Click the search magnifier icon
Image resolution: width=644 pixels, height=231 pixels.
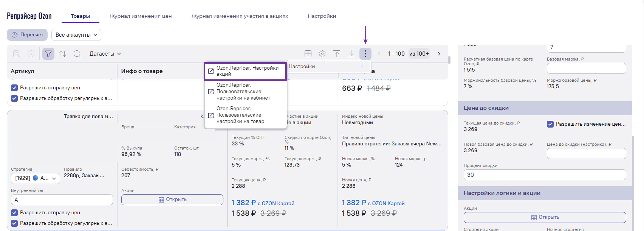coord(77,53)
